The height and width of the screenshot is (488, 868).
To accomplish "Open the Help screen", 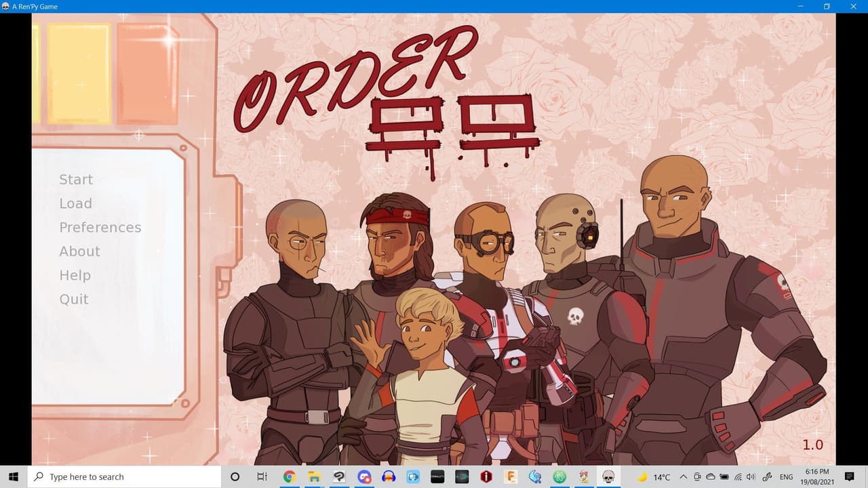I will pos(75,276).
